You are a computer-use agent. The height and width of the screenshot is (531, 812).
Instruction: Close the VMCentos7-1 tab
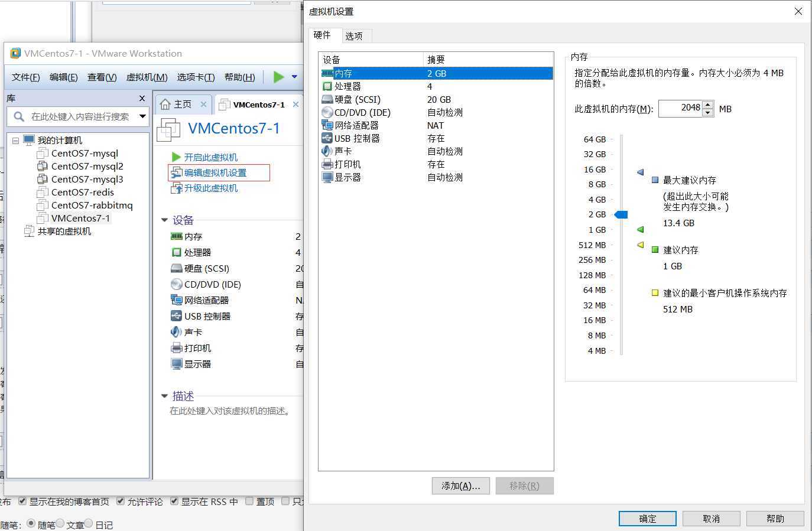pos(295,105)
